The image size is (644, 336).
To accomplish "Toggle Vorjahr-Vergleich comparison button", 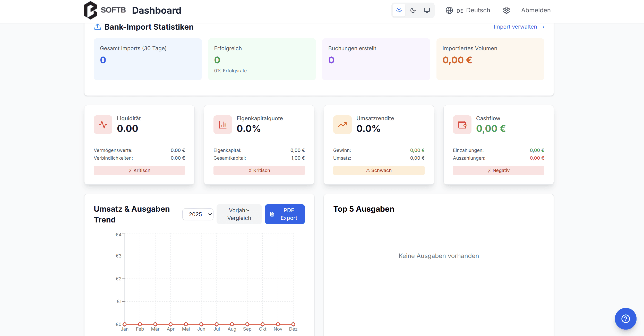I will [239, 214].
